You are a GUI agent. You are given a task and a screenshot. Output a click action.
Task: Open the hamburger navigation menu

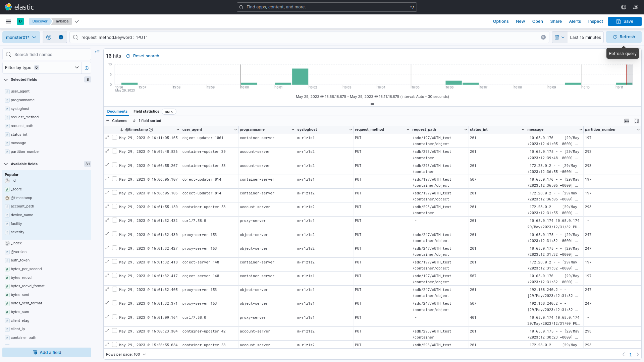(8, 21)
